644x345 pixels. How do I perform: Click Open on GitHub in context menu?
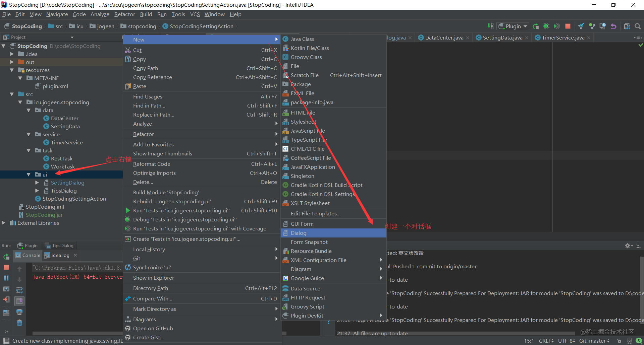click(x=202, y=328)
